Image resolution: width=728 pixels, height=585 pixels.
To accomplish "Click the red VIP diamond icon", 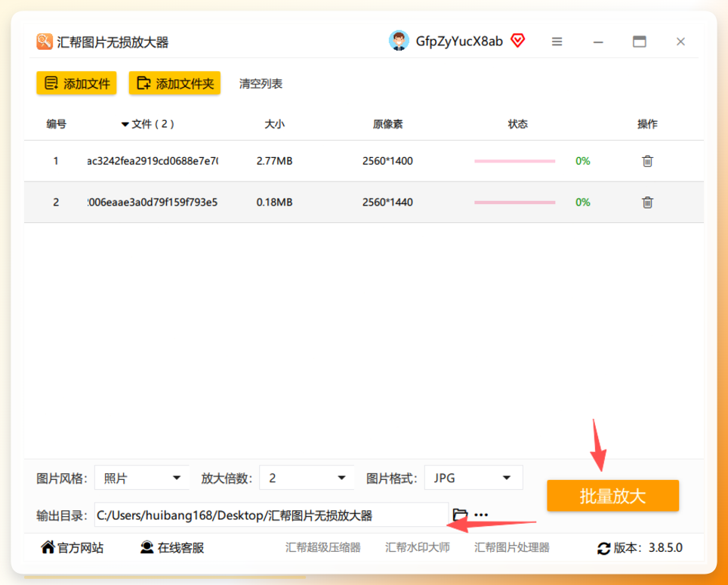I will [517, 41].
